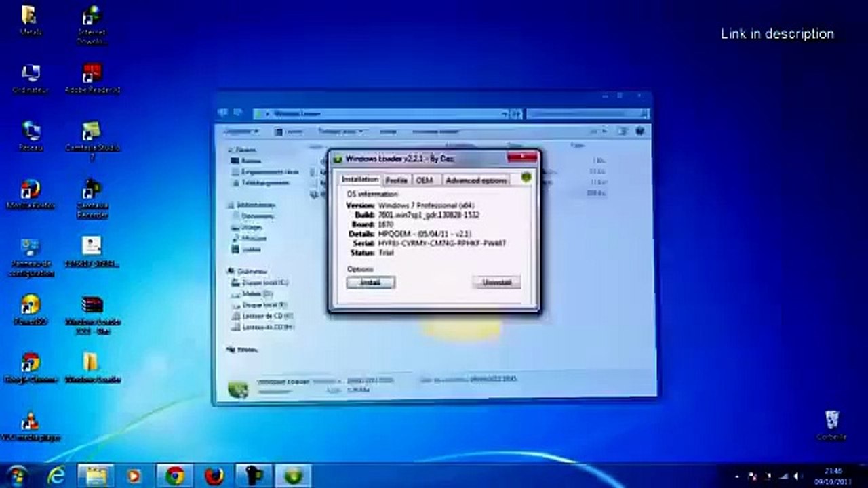868x488 pixels.
Task: Click the green shield status icon in Windows Loader
Action: (526, 178)
